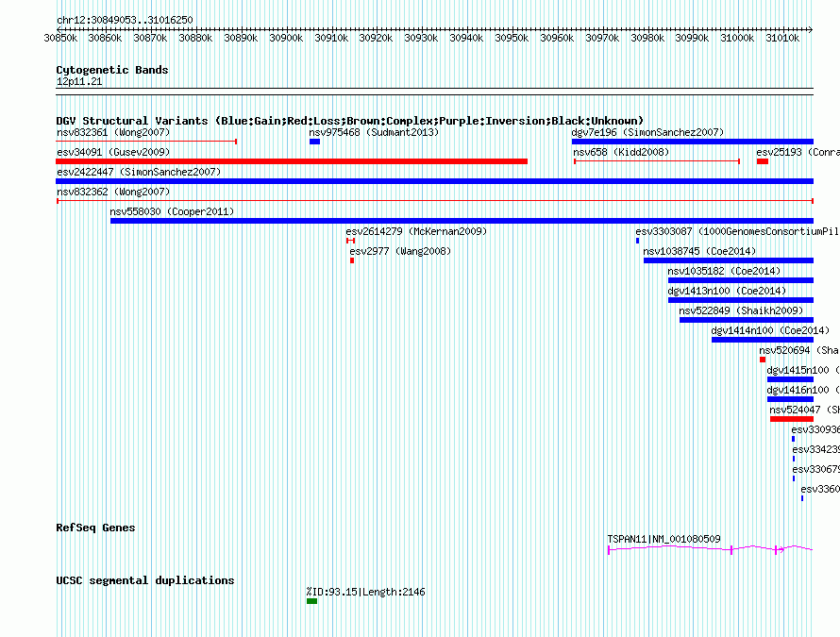Select the nsv524047 red loss bar
This screenshot has width=840, height=637.
tap(792, 419)
